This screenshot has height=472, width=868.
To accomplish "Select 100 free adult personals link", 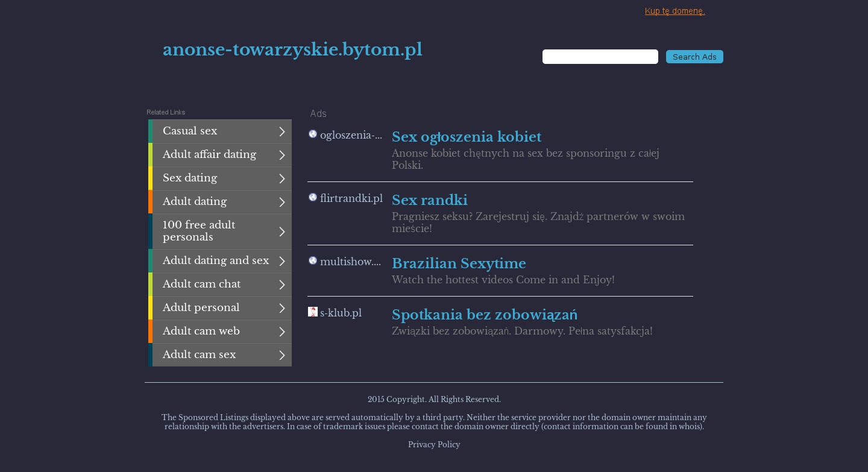I will (x=199, y=231).
